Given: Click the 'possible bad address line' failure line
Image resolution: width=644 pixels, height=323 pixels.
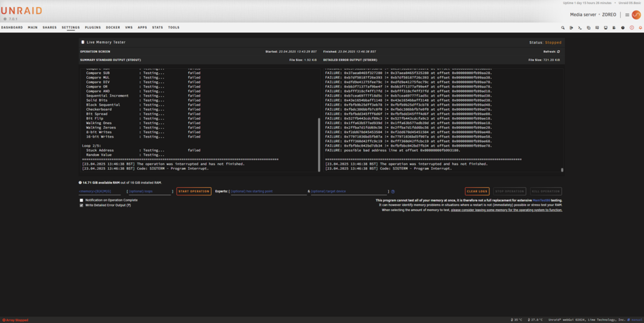Looking at the screenshot, I should point(393,150).
